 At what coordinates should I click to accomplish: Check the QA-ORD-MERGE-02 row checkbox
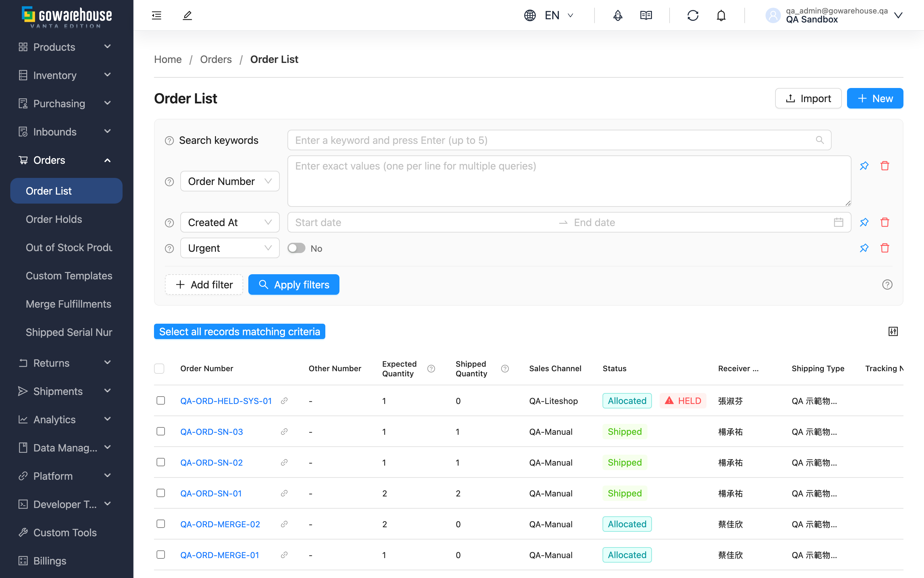pyautogui.click(x=161, y=524)
